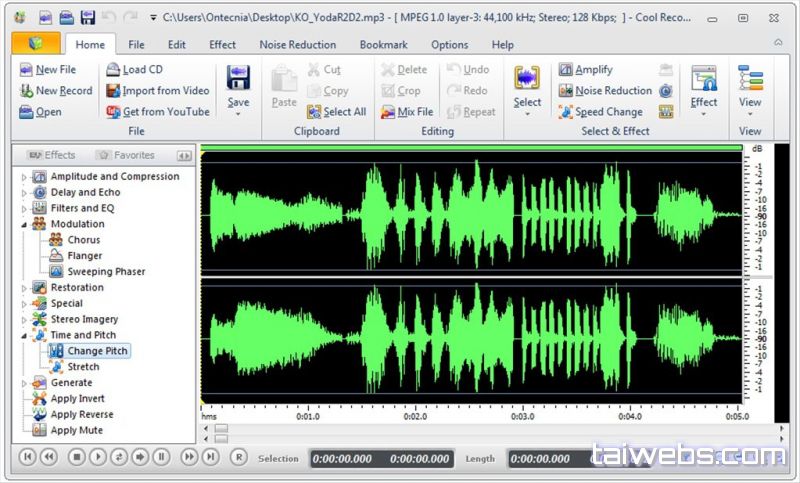Click the Noise Reduction icon
The image size is (800, 483).
pyautogui.click(x=565, y=91)
